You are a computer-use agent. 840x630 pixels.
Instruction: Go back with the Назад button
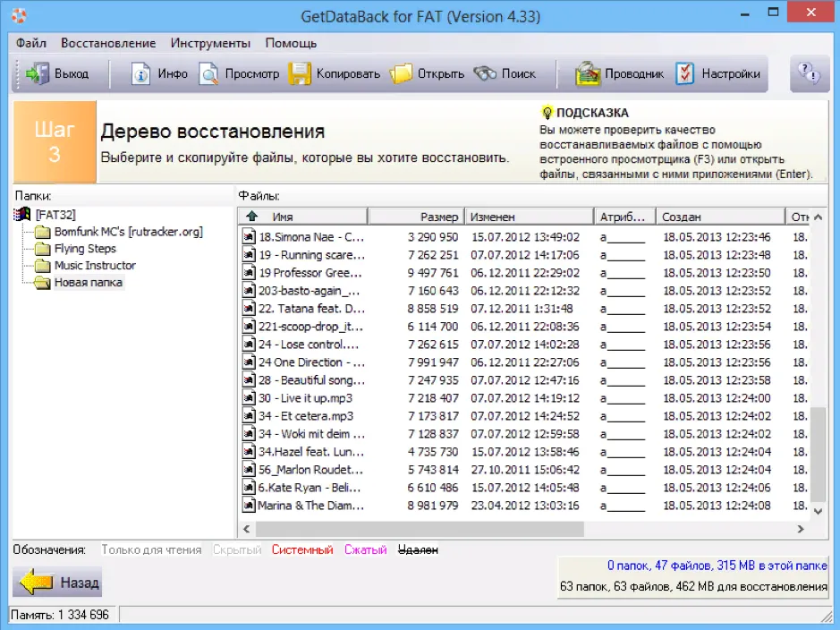pyautogui.click(x=57, y=582)
